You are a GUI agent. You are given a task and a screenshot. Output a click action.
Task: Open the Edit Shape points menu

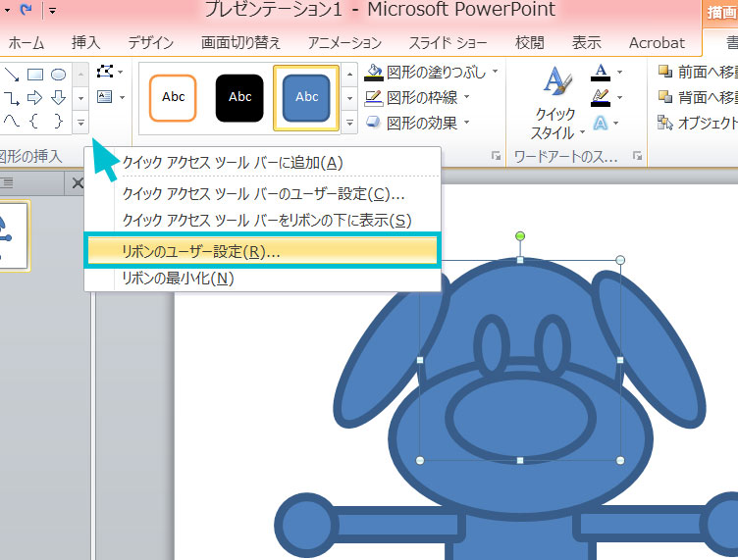click(110, 72)
